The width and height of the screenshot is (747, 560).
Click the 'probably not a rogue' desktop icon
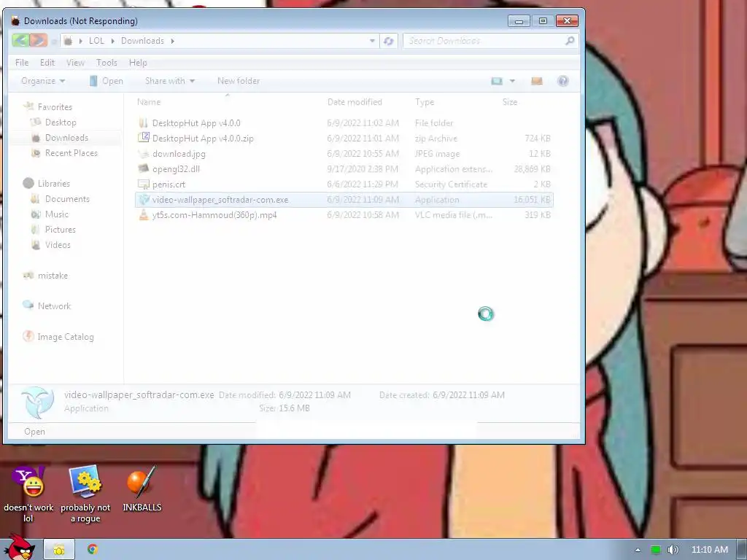tap(85, 494)
